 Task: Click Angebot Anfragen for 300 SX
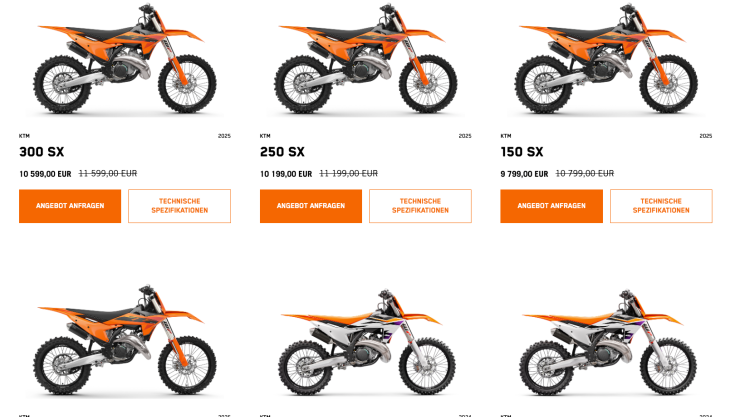(x=70, y=206)
